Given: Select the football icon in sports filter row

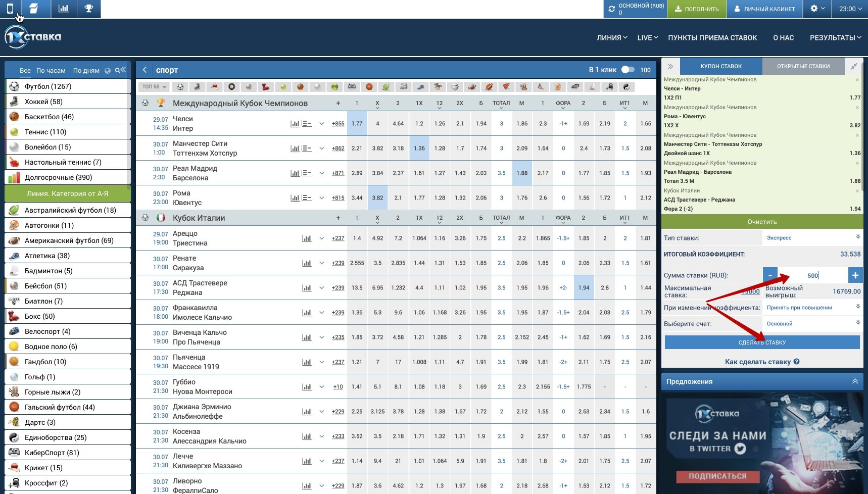Looking at the screenshot, I should pyautogui.click(x=180, y=87).
